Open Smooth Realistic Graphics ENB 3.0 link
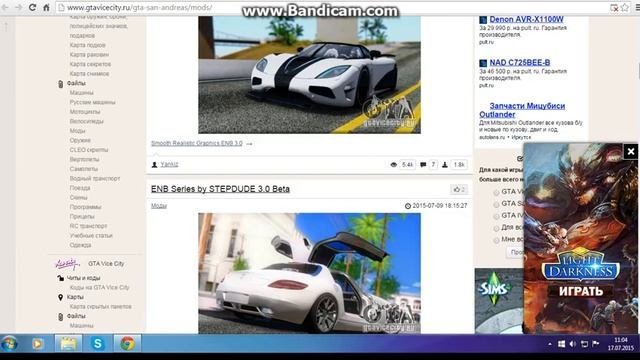Image resolution: width=640 pixels, height=360 pixels. click(197, 143)
